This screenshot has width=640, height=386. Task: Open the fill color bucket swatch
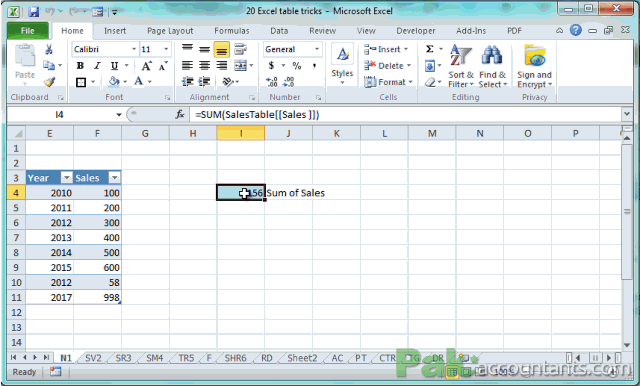[114, 82]
